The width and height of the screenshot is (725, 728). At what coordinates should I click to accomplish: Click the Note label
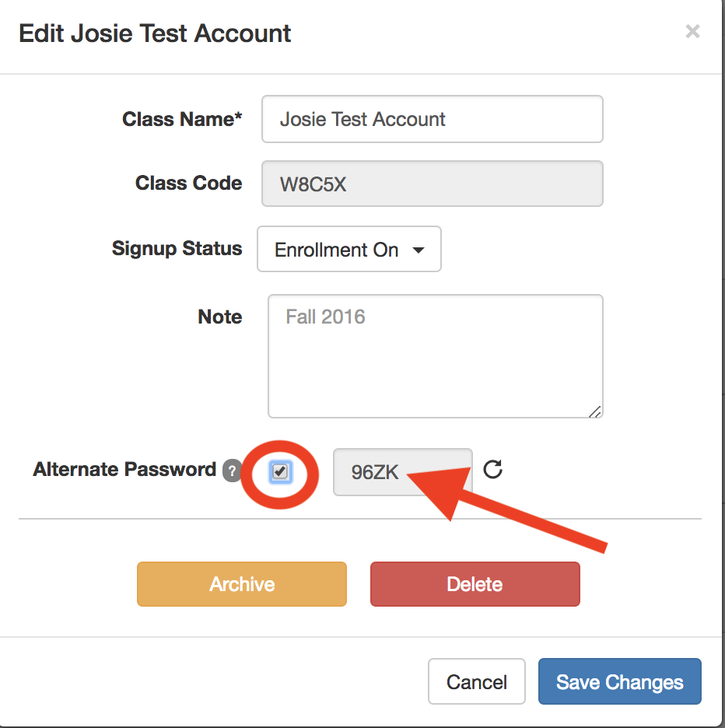[x=220, y=317]
